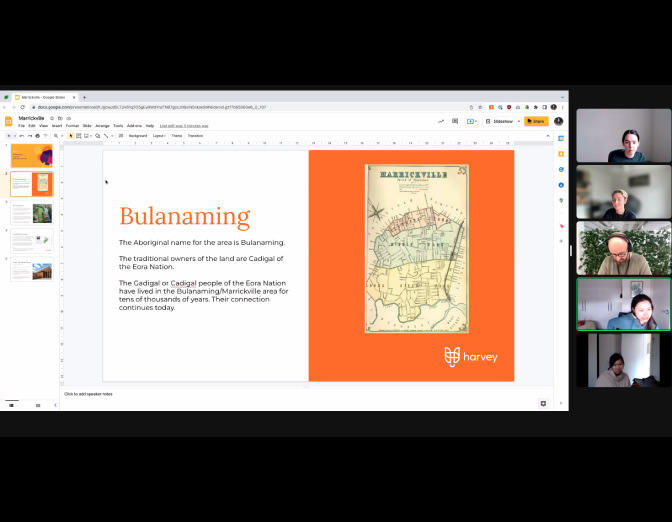The width and height of the screenshot is (672, 522).
Task: Open the comment history icon
Action: pos(456,121)
